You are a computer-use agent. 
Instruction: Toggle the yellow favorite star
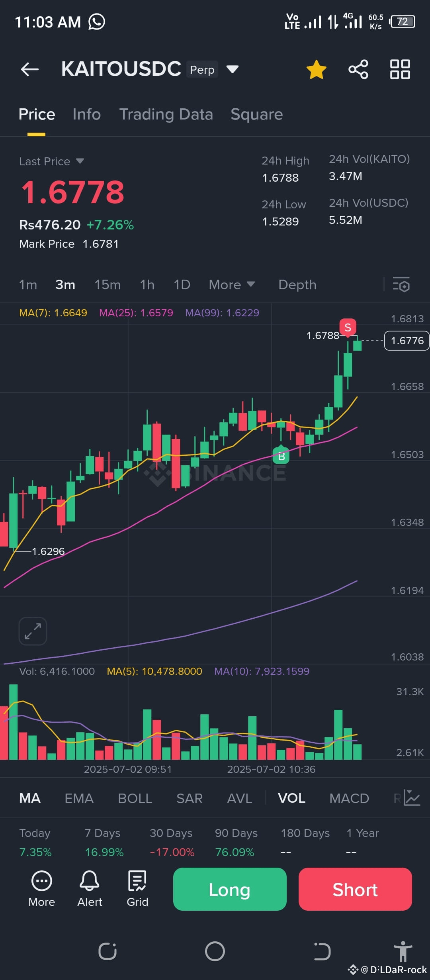pyautogui.click(x=317, y=69)
